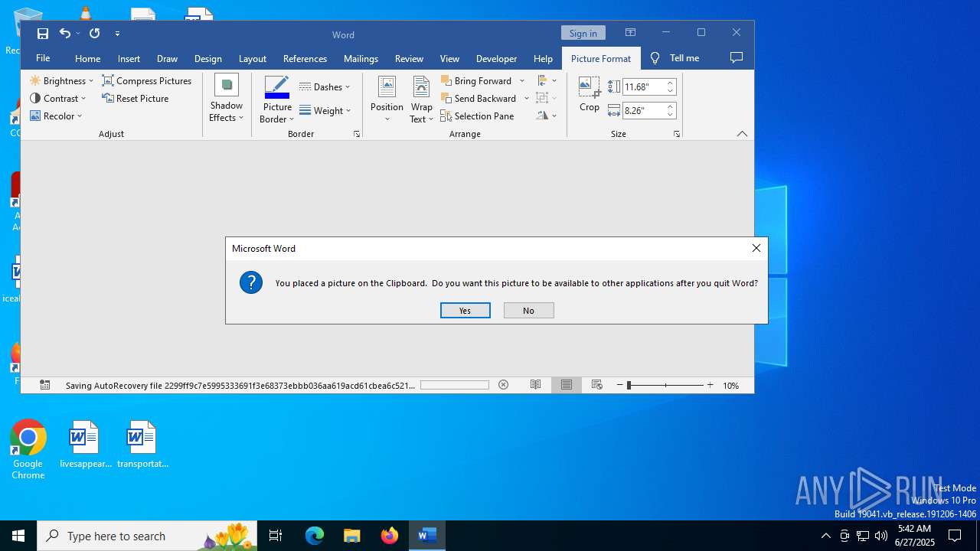Open the File menu
This screenshot has height=551, width=980.
click(x=43, y=58)
